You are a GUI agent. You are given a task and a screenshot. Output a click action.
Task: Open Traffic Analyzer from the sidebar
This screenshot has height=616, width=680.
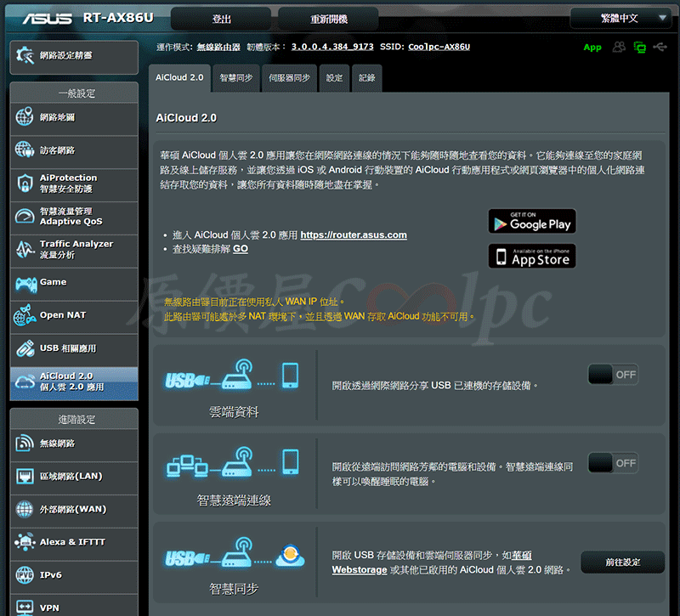pos(74,249)
